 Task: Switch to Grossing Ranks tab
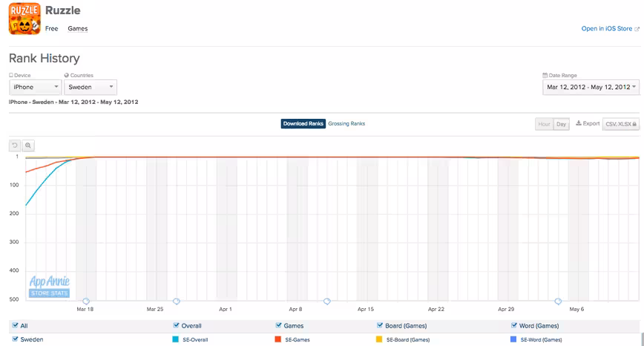(x=346, y=124)
